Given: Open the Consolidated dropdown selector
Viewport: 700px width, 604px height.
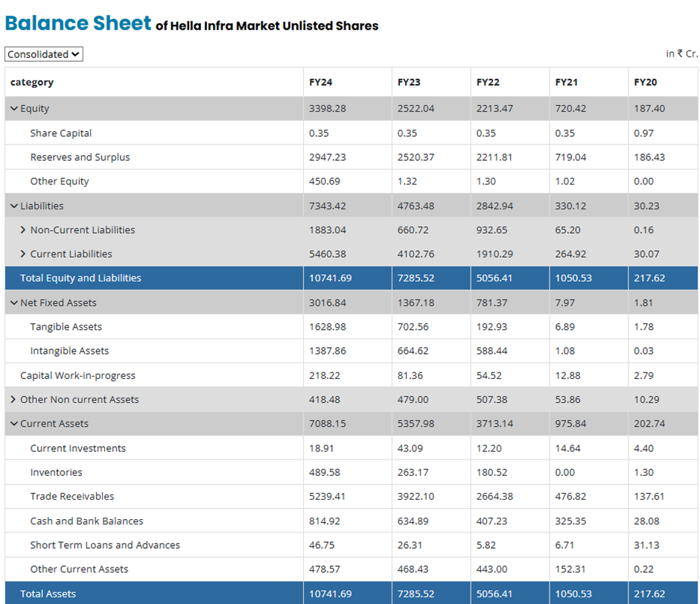Looking at the screenshot, I should point(44,54).
